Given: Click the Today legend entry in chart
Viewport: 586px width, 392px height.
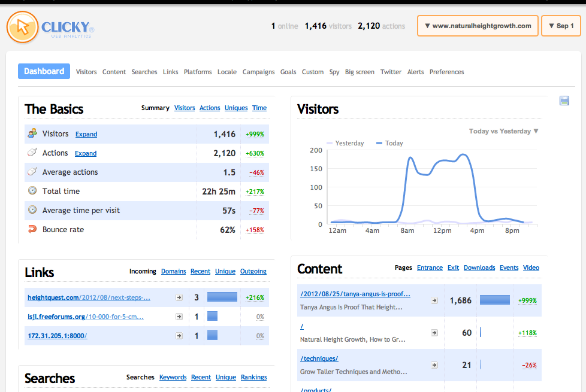Looking at the screenshot, I should [x=390, y=143].
